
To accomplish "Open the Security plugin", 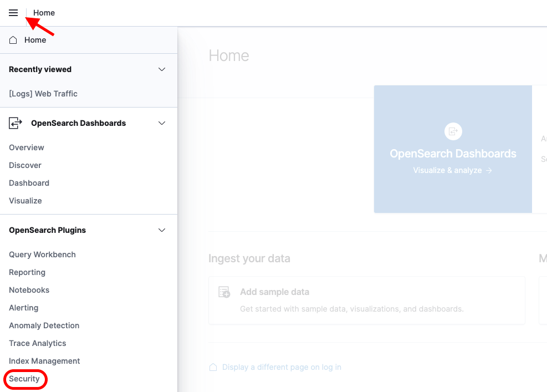I will [24, 379].
